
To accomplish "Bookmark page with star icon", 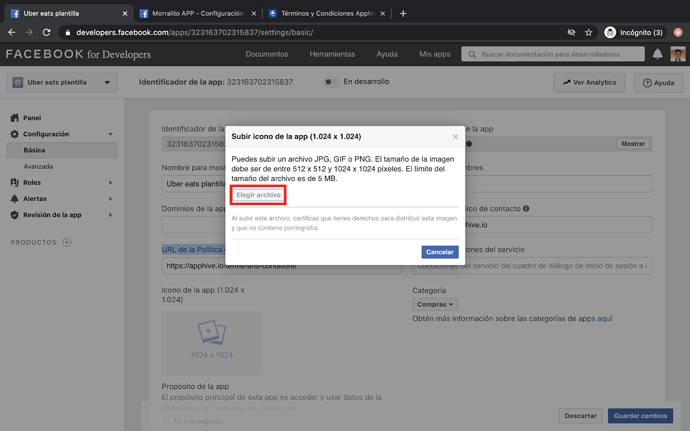I will tap(589, 32).
